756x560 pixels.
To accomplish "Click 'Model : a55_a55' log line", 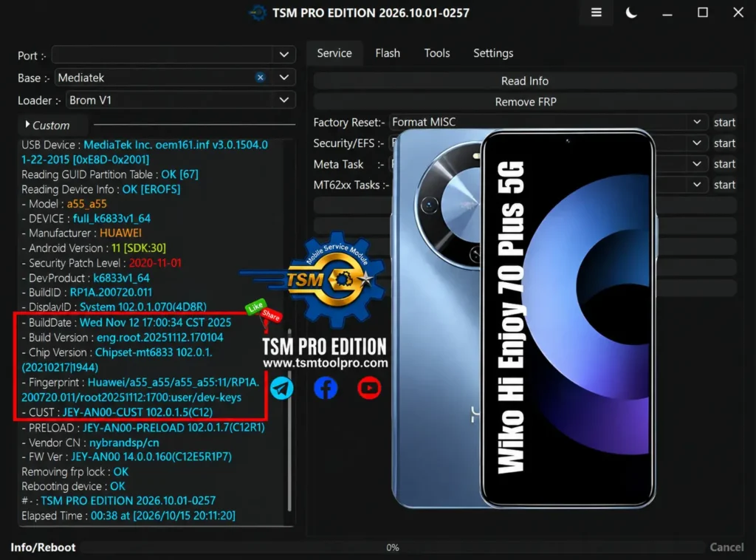I will point(64,204).
